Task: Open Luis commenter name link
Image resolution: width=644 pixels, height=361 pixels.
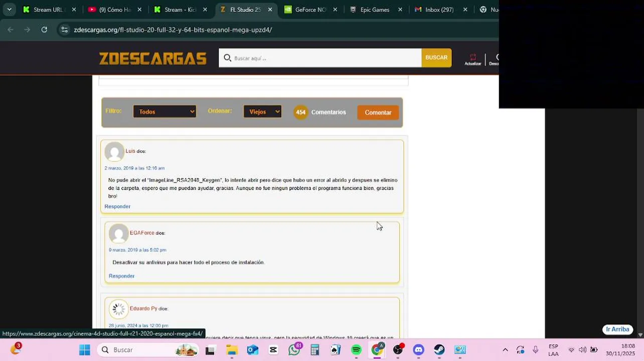Action: (x=130, y=151)
